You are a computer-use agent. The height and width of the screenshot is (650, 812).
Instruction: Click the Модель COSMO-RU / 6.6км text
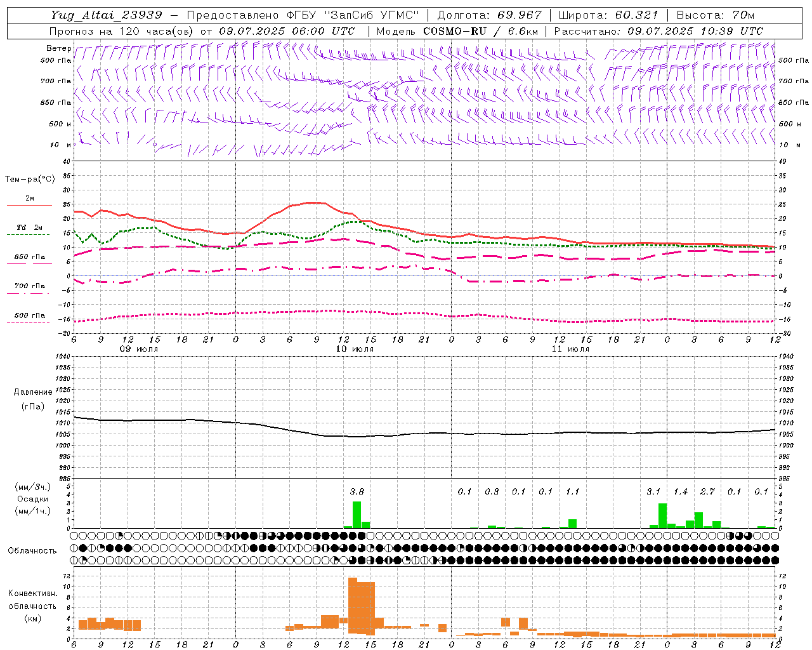pos(457,31)
